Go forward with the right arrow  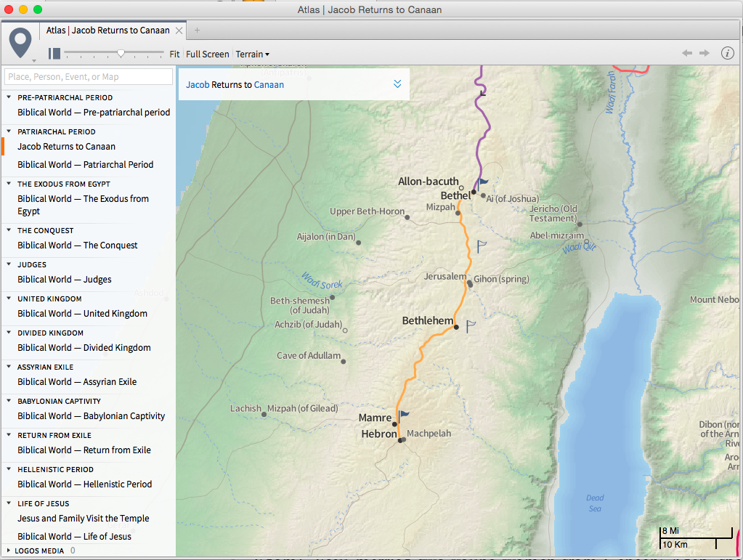(x=705, y=53)
